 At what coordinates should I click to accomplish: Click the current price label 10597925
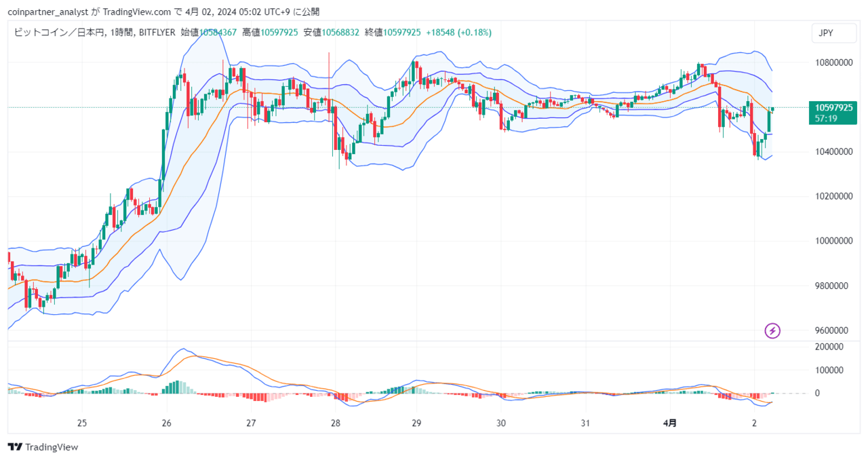(x=835, y=107)
